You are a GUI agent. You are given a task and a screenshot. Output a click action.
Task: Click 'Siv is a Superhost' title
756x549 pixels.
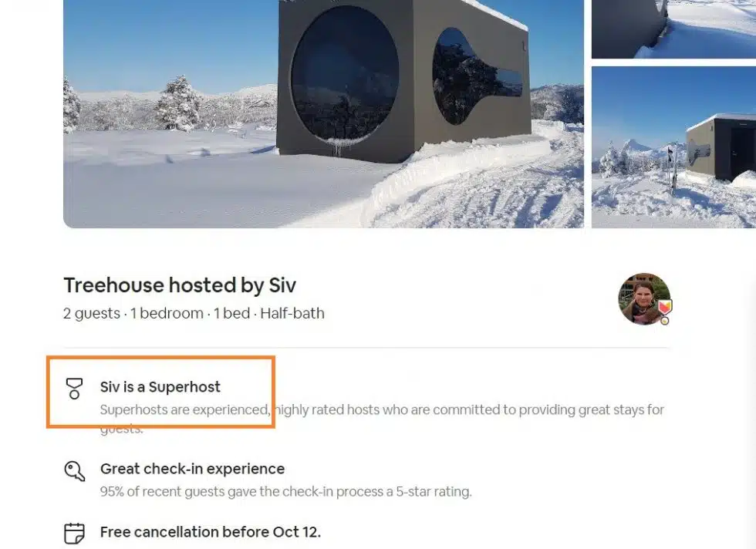[160, 387]
